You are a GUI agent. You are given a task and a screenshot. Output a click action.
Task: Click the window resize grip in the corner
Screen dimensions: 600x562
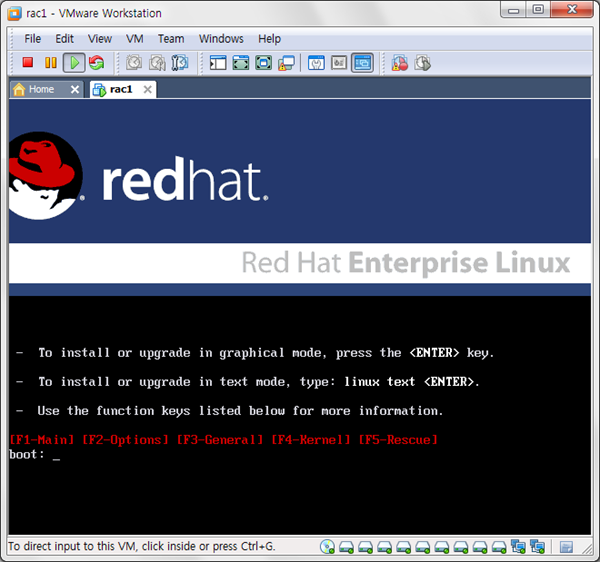587,549
